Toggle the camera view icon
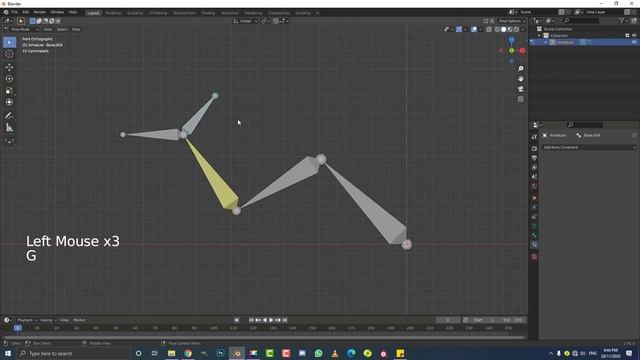Screen dimensions: 640x360 pos(521,89)
